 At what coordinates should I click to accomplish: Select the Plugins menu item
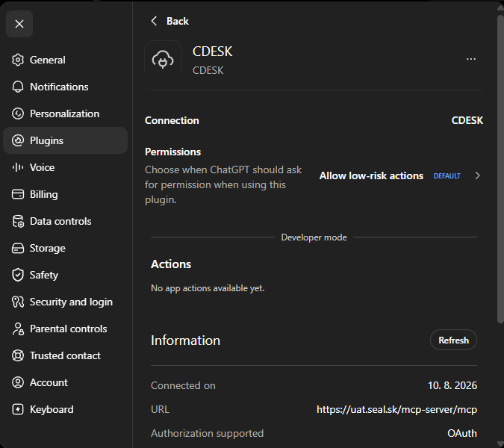point(65,140)
